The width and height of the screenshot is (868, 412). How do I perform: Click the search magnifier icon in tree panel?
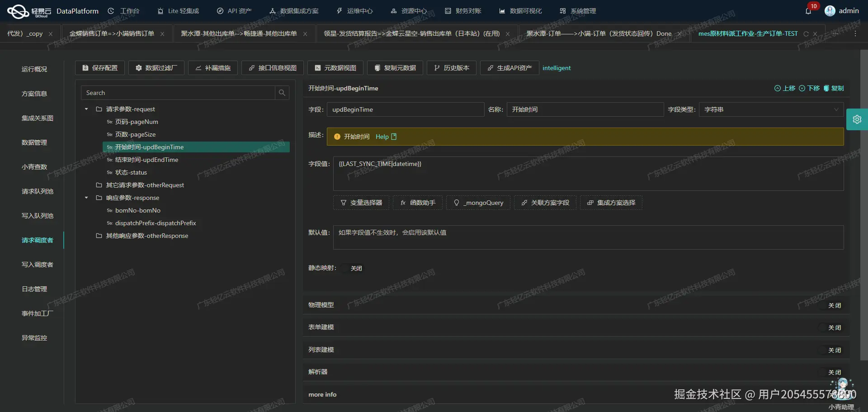click(282, 93)
